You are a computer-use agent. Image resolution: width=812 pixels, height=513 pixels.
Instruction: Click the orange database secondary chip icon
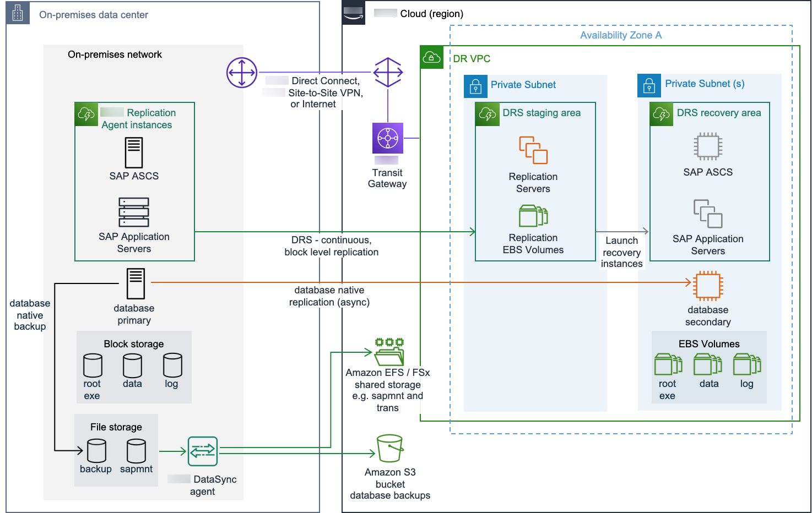tap(708, 286)
